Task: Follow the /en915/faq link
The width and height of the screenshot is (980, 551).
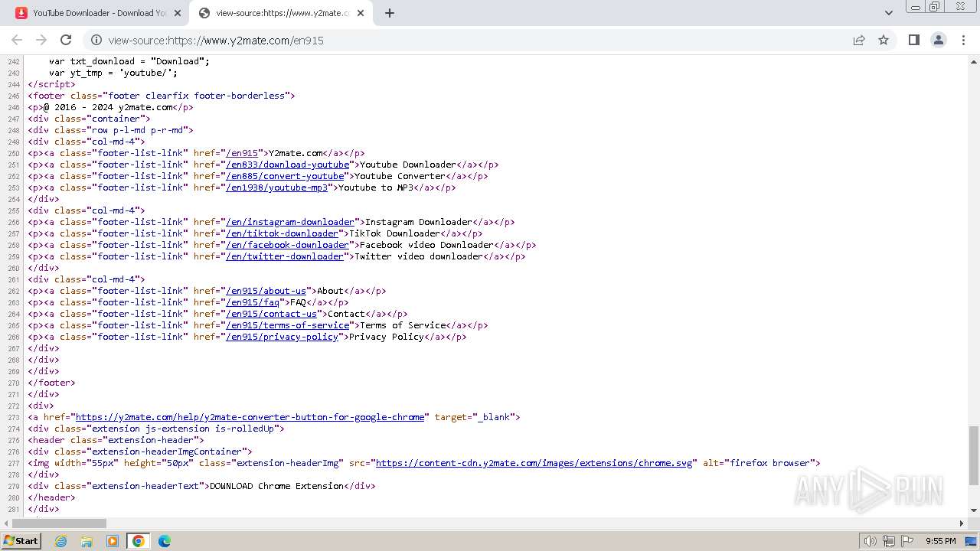Action: coord(253,302)
